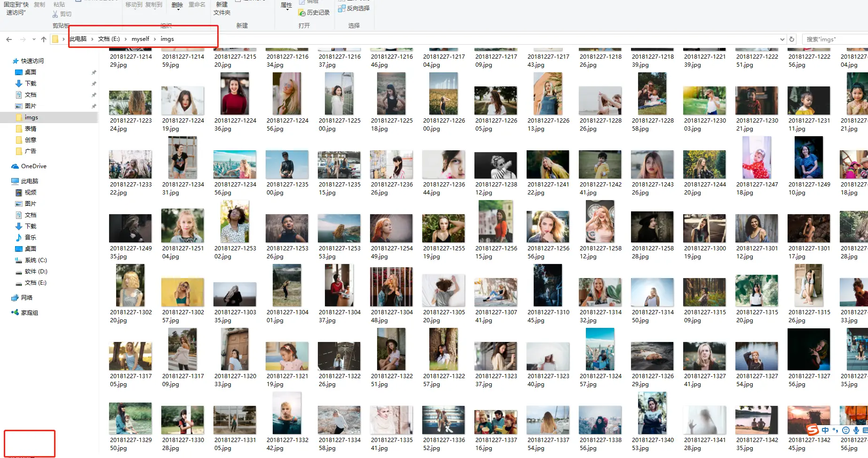Select thumbnail 20181227-131045.jpg

pos(548,286)
